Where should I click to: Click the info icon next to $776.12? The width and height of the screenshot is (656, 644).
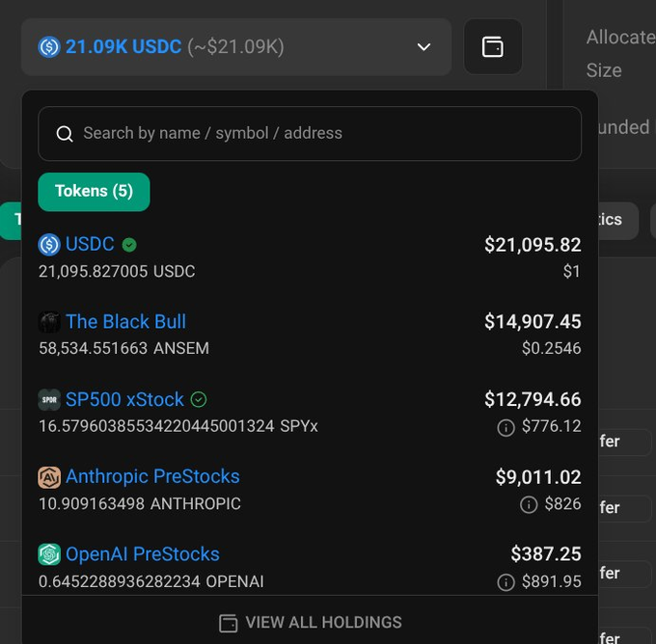coord(506,427)
